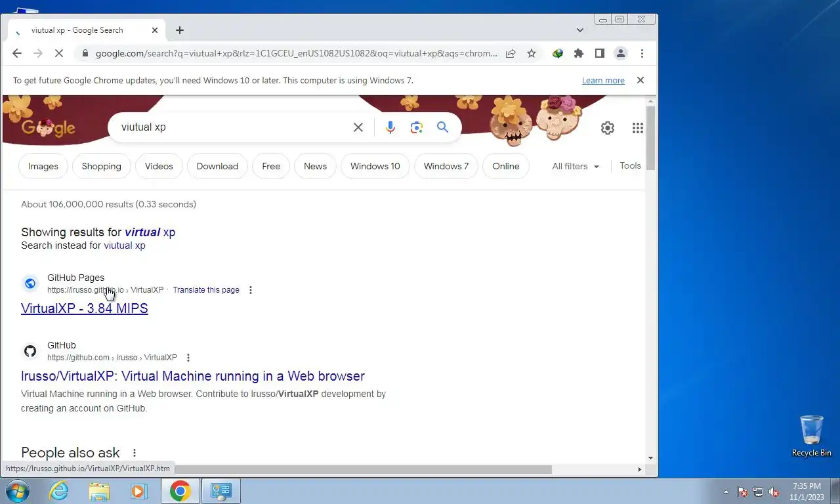Open a new Chrome tab
This screenshot has height=504, width=840.
coord(180,30)
